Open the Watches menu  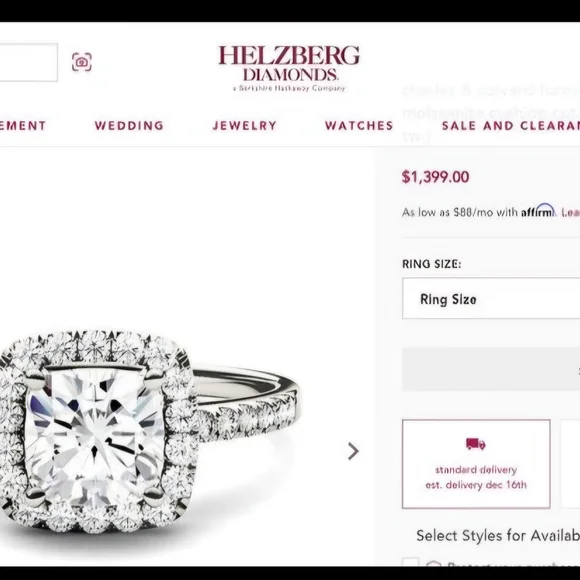pos(359,126)
